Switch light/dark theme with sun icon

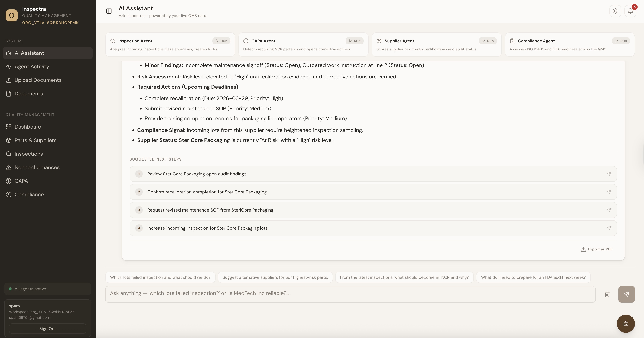click(615, 11)
